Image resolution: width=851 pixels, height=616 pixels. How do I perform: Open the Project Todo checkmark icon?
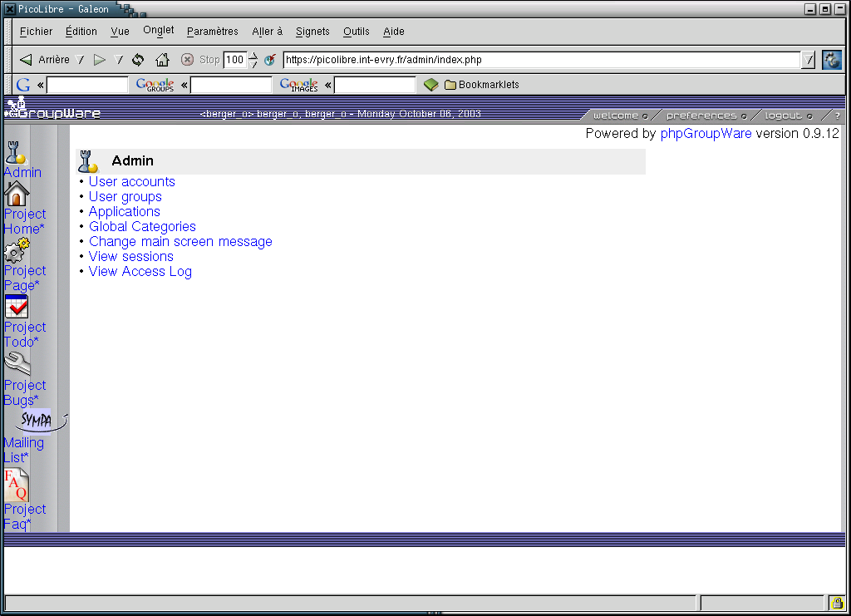click(x=17, y=307)
